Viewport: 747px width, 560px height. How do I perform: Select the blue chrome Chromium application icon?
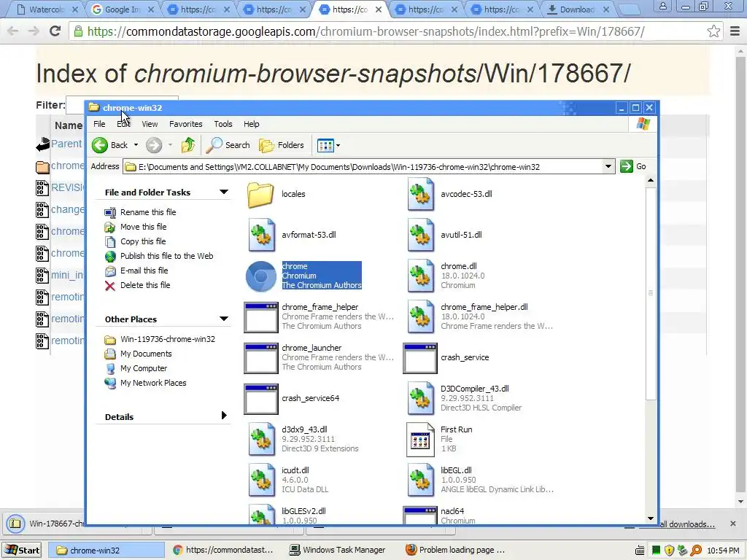click(x=260, y=276)
